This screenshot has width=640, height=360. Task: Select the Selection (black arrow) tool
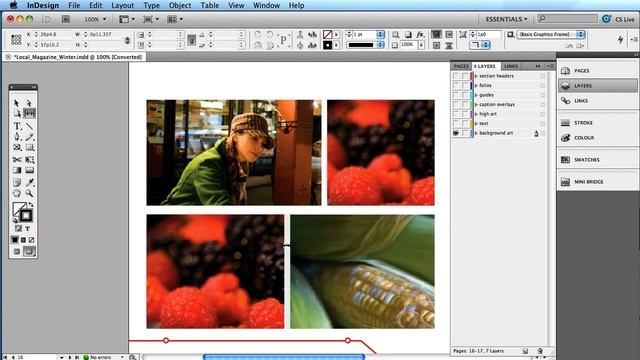point(17,103)
